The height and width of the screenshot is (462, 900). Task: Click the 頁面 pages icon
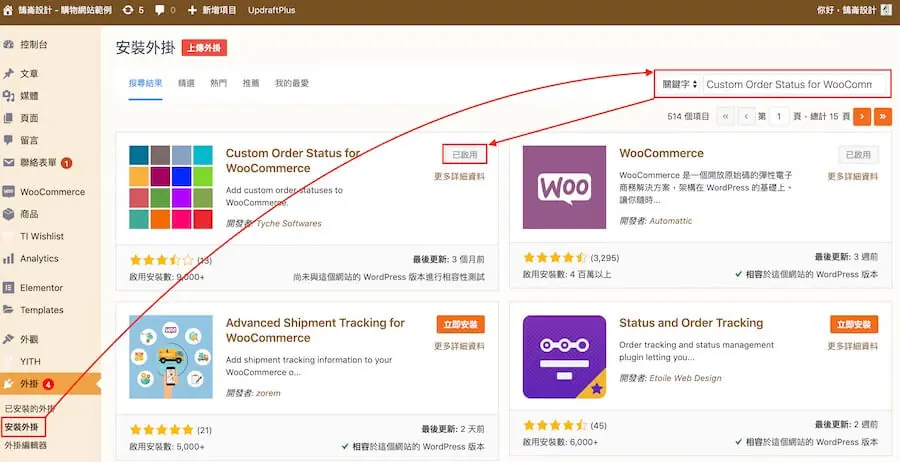tap(9, 118)
